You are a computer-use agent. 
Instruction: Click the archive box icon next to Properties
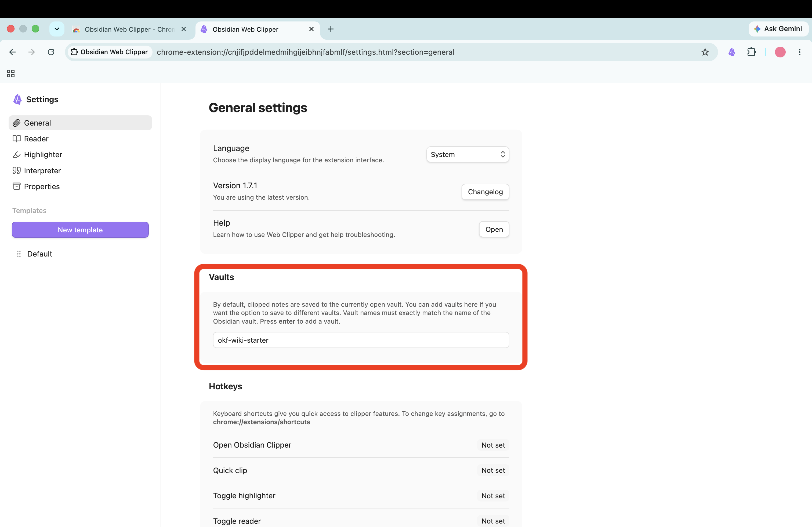click(16, 186)
